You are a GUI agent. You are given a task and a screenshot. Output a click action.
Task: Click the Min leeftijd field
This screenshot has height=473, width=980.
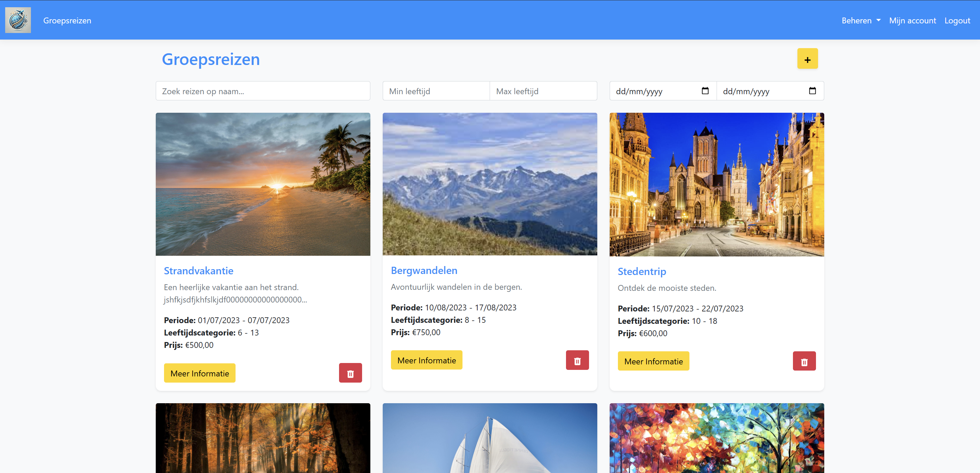(x=436, y=91)
